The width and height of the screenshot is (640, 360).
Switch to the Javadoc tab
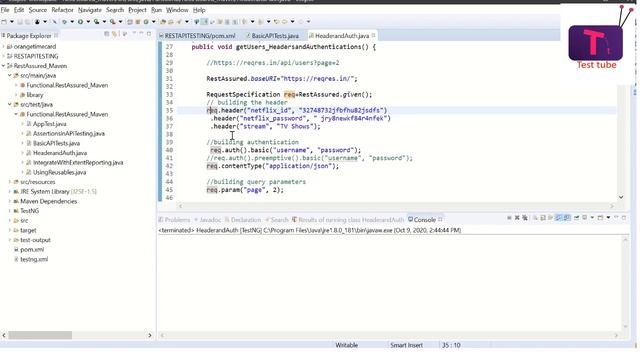207,220
